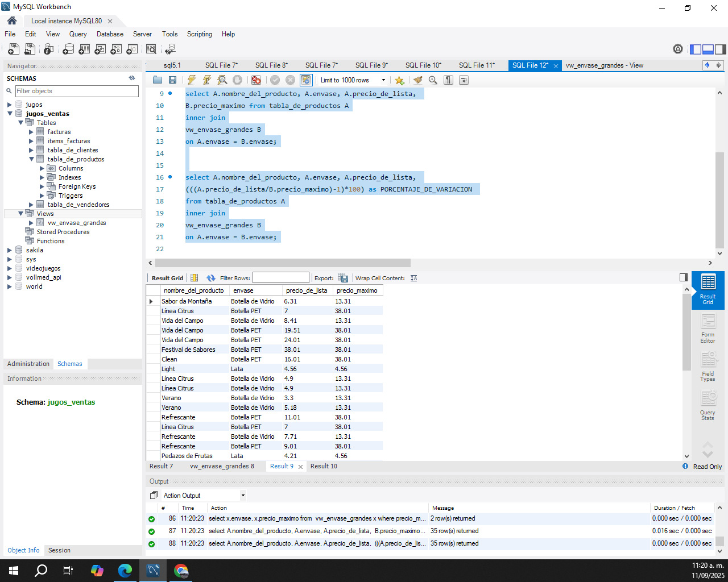Open a script file in editor (folder icon)
This screenshot has height=582, width=728.
pos(158,80)
